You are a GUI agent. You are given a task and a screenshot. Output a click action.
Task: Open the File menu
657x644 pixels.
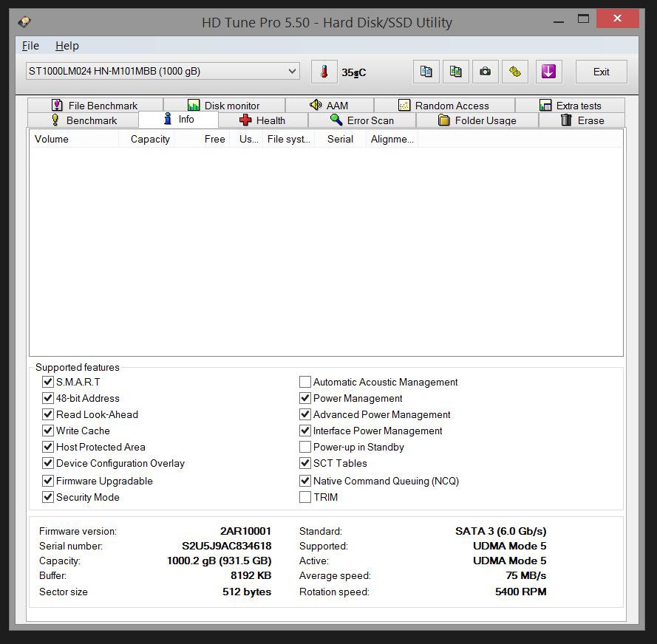pos(30,46)
